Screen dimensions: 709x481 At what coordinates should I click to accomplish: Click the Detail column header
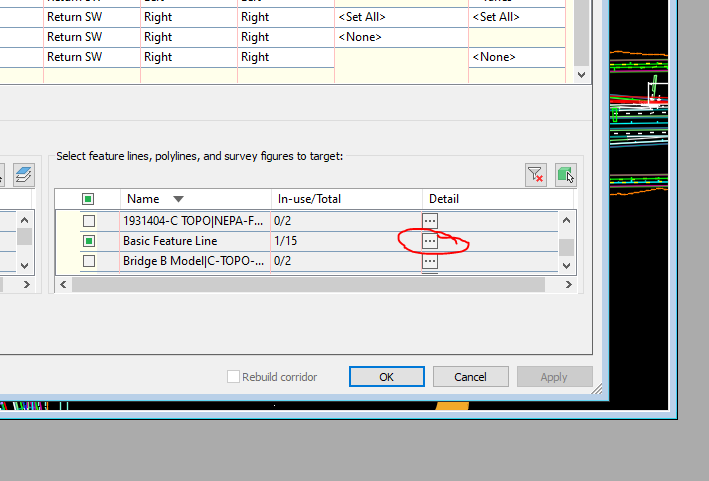(498, 199)
